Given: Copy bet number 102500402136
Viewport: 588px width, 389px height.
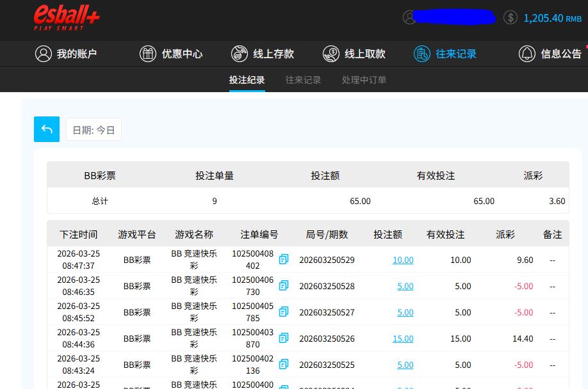Looking at the screenshot, I should (x=284, y=365).
